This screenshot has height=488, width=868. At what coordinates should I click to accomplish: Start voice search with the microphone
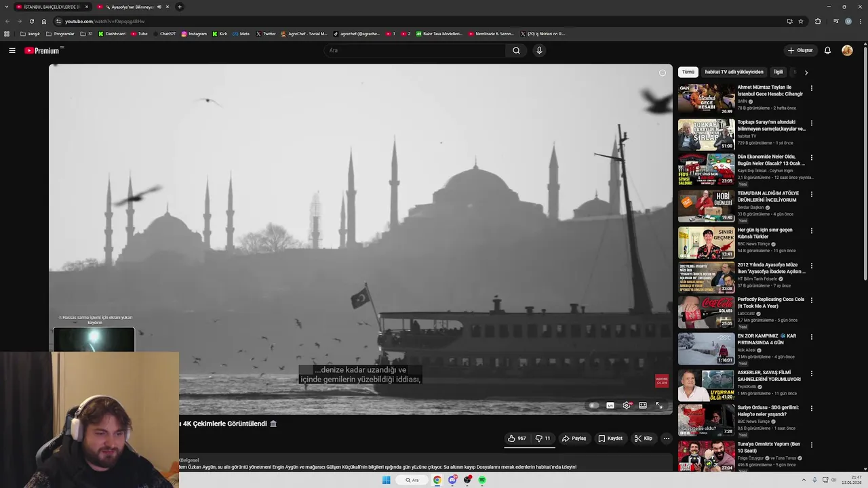point(539,50)
